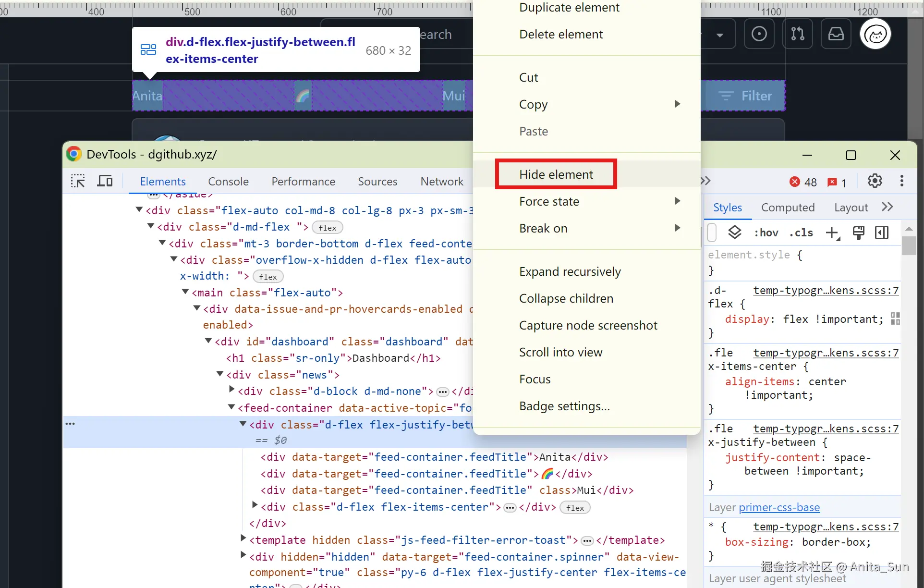The height and width of the screenshot is (588, 924).
Task: Open the GitHub inbox notifications icon
Action: (x=836, y=34)
